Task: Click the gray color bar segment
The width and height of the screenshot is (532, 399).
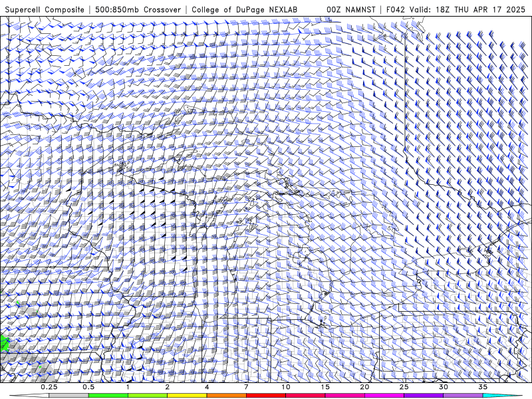Action: 69,396
